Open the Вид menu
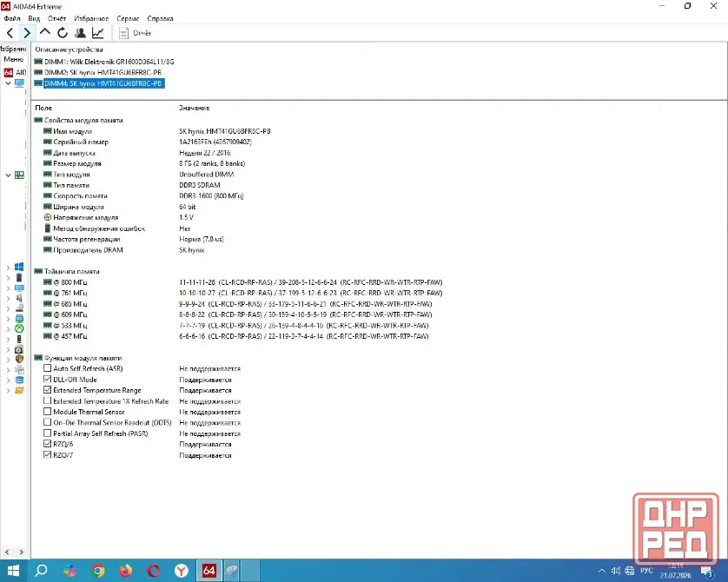728x582 pixels. (x=34, y=18)
